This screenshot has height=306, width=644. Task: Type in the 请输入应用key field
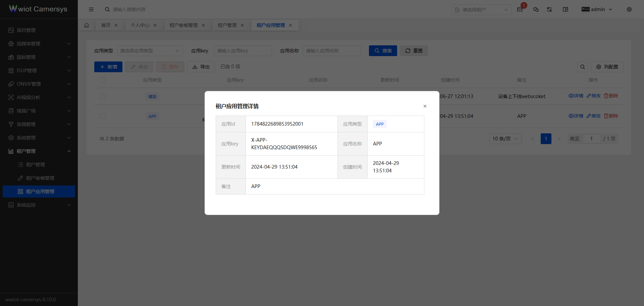pos(243,51)
